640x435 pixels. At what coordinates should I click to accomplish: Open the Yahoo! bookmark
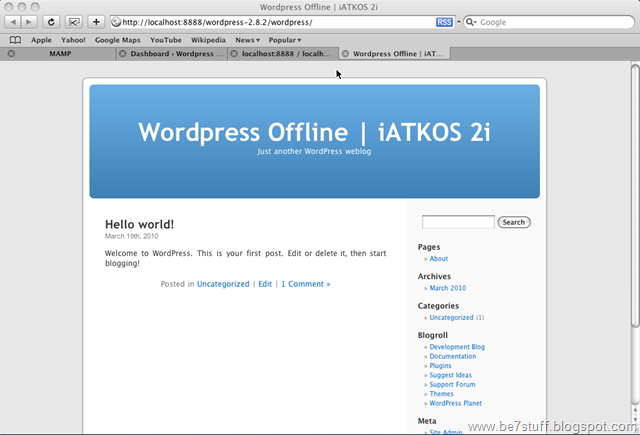click(73, 40)
